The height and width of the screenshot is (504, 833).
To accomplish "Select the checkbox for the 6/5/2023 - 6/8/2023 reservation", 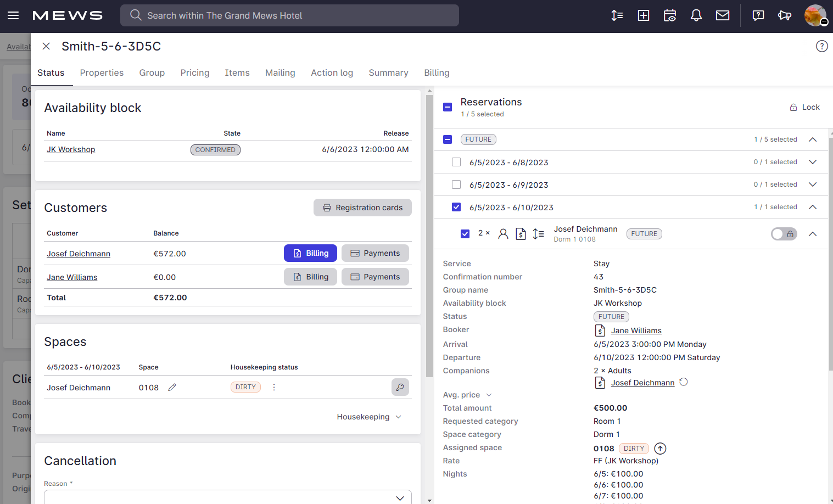I will (x=456, y=162).
